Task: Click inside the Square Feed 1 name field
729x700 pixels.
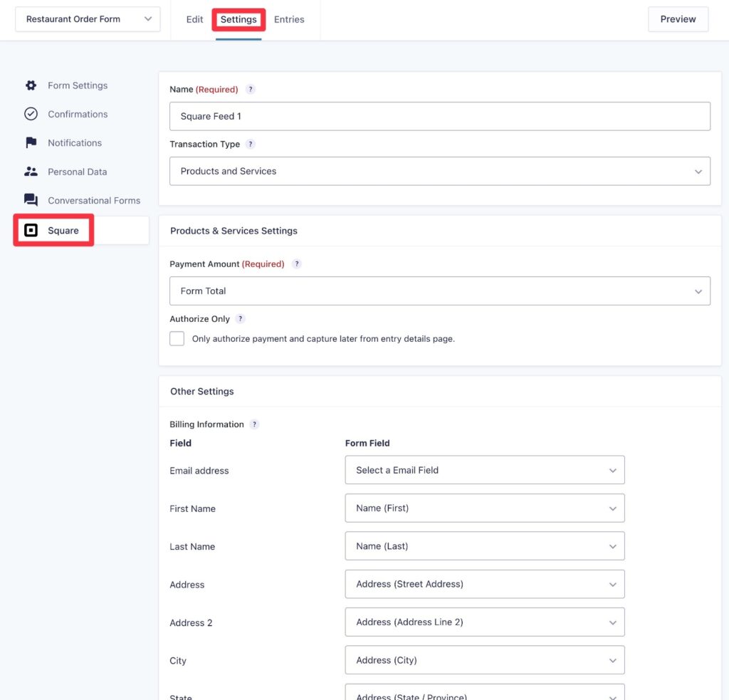Action: pos(439,116)
